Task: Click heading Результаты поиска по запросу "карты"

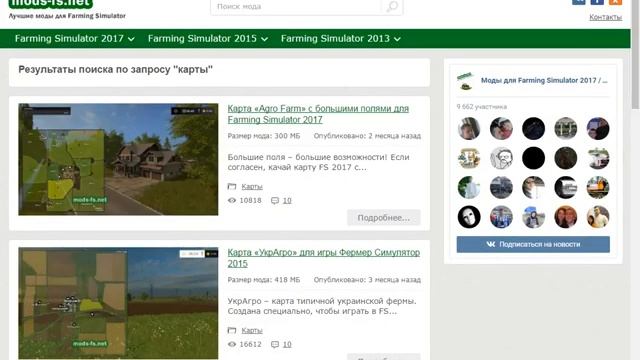Action: pos(116,69)
